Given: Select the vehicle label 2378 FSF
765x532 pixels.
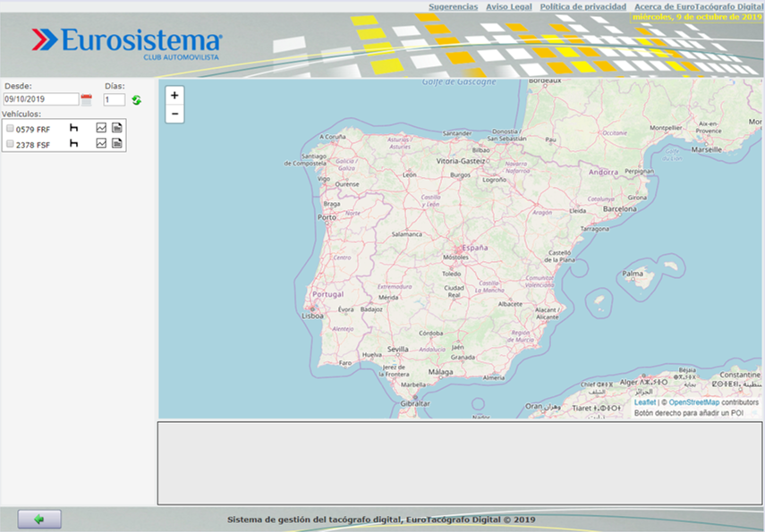Looking at the screenshot, I should pos(33,146).
